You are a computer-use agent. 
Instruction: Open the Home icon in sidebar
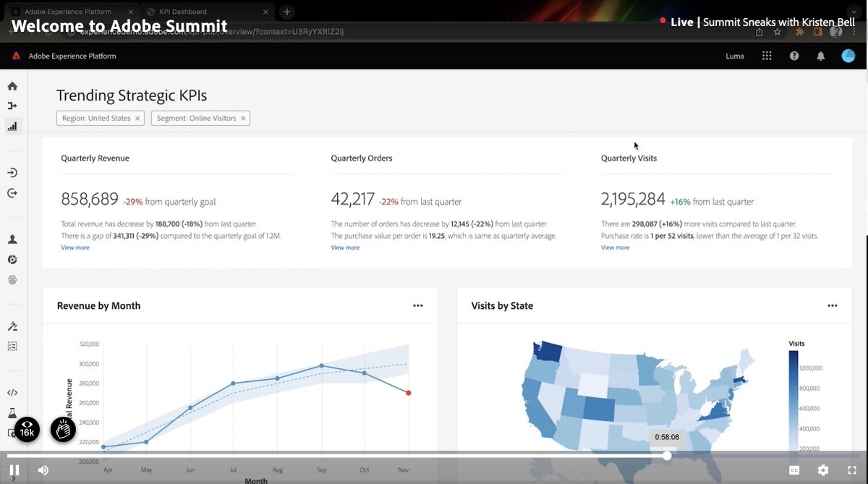pyautogui.click(x=12, y=86)
